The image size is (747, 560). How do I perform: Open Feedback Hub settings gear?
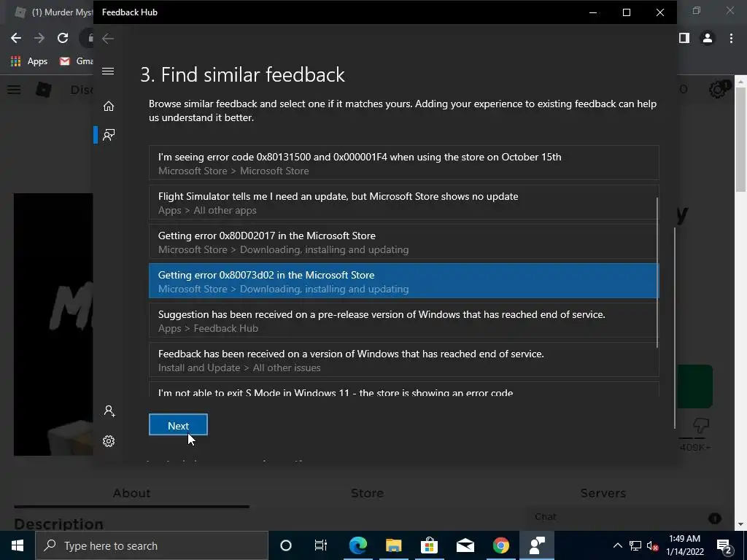[x=109, y=441]
